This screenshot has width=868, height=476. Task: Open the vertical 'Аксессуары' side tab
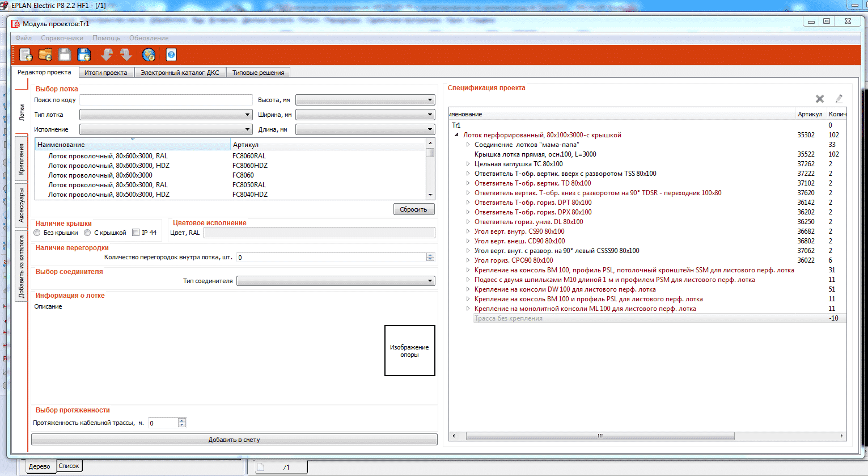point(22,205)
